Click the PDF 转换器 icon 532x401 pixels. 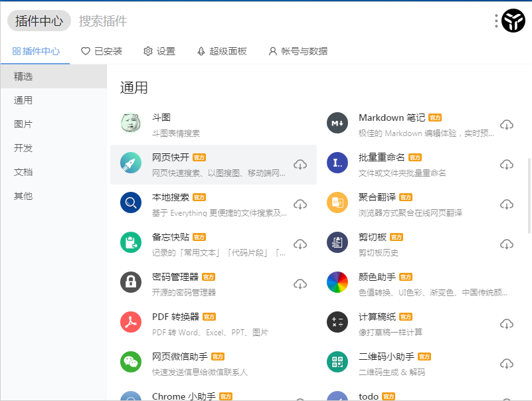coord(131,323)
